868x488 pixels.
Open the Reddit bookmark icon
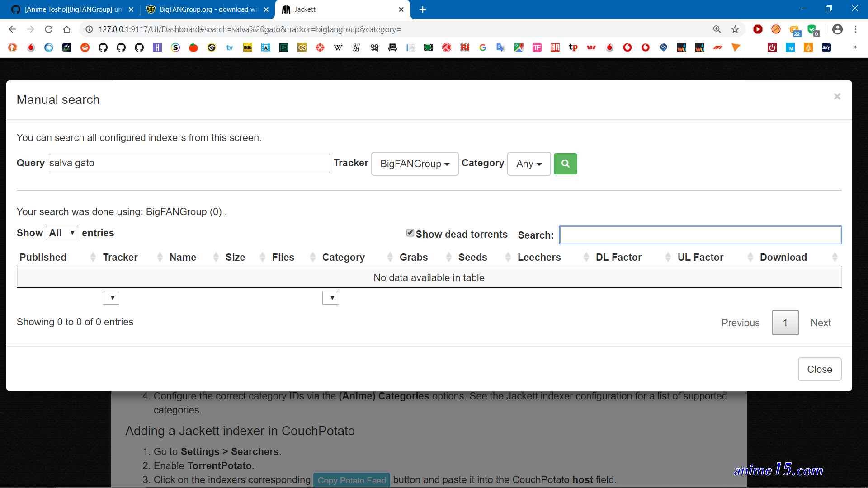click(85, 47)
